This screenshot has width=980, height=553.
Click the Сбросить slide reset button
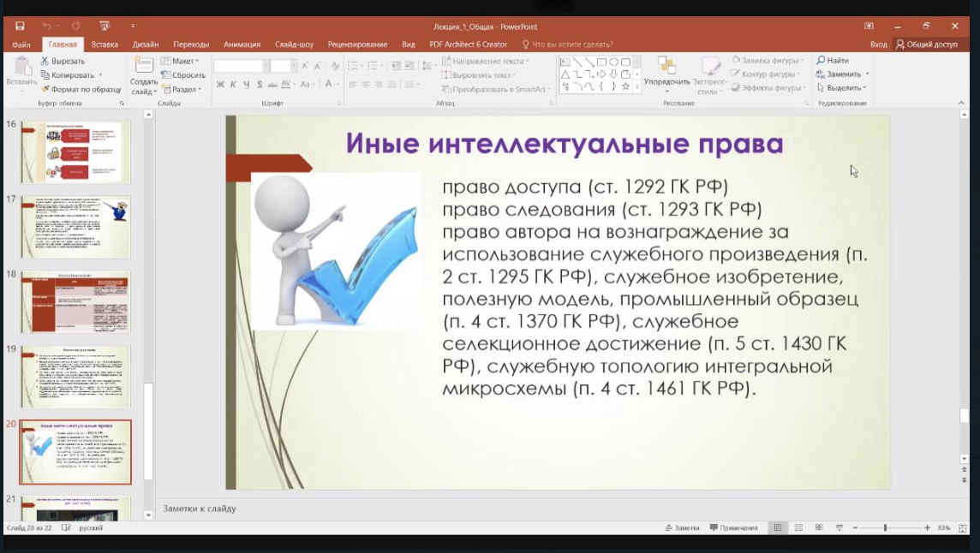click(183, 75)
